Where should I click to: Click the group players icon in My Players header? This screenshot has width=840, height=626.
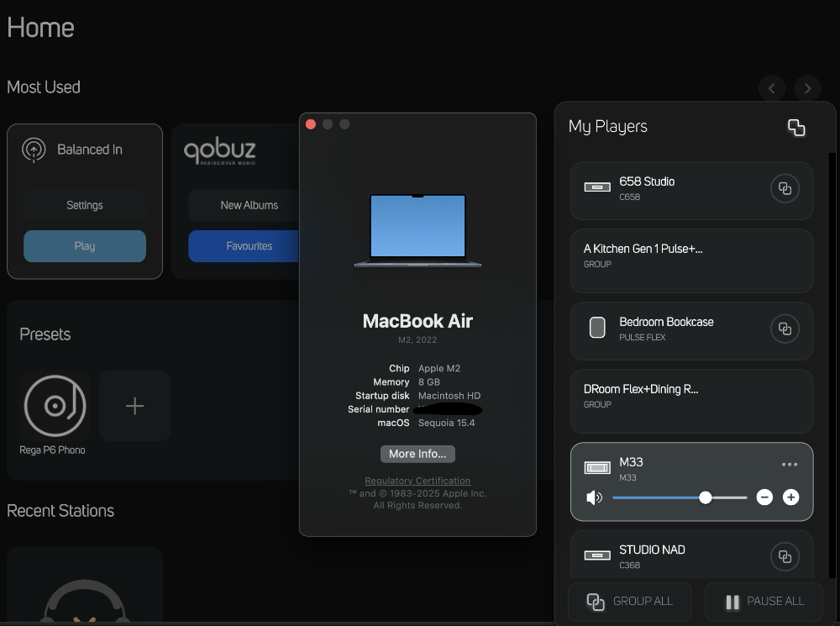pyautogui.click(x=795, y=127)
